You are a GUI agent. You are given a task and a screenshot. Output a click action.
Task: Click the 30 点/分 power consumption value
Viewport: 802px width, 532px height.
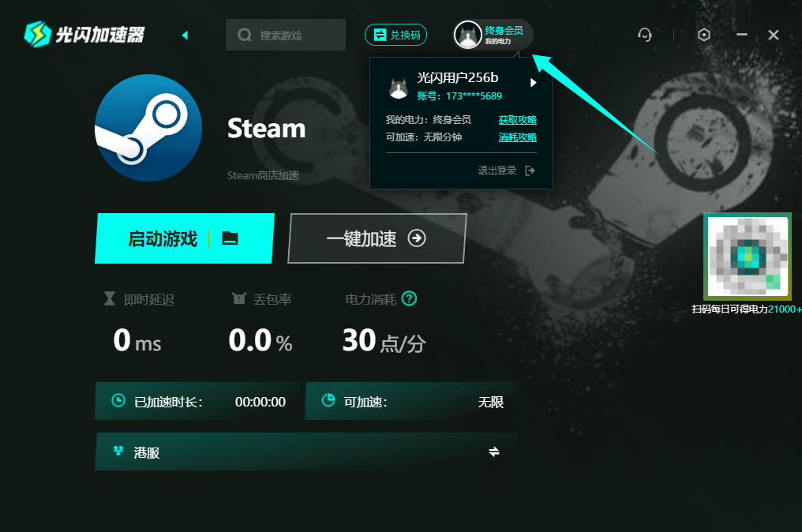(x=384, y=341)
